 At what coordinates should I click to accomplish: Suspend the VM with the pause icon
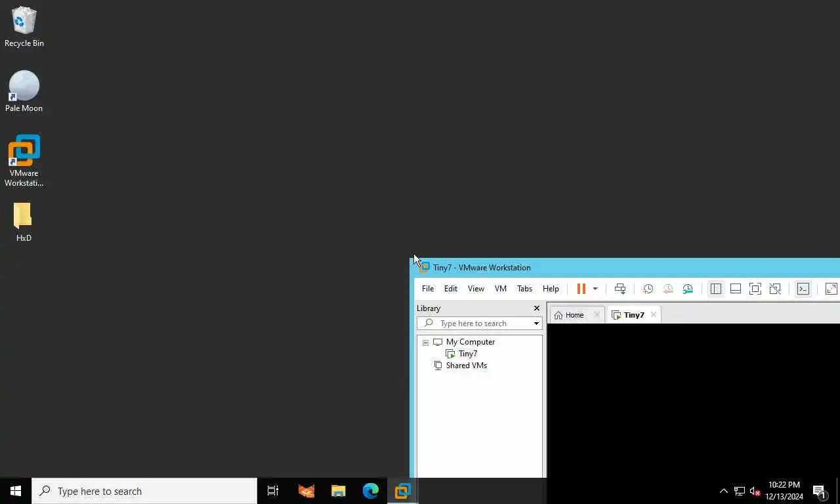[x=581, y=289]
